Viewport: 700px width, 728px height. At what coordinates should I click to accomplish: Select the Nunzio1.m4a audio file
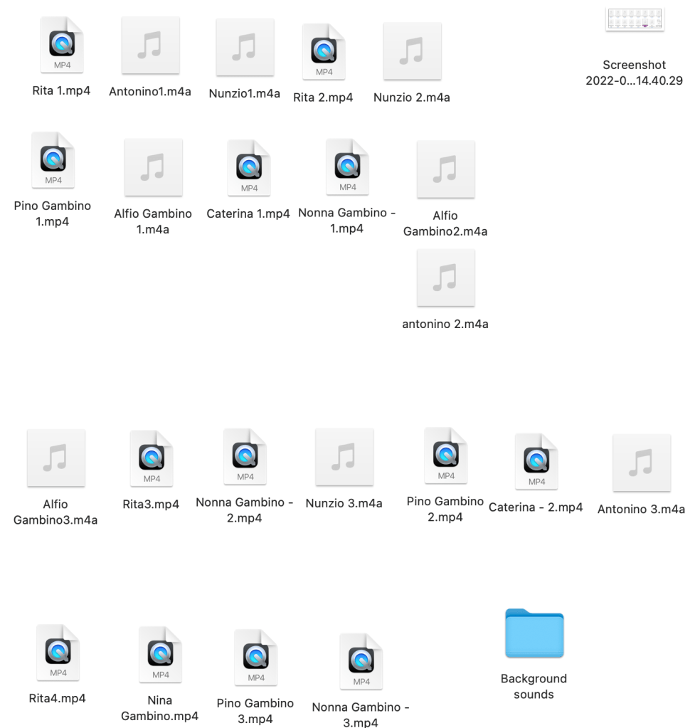point(245,46)
